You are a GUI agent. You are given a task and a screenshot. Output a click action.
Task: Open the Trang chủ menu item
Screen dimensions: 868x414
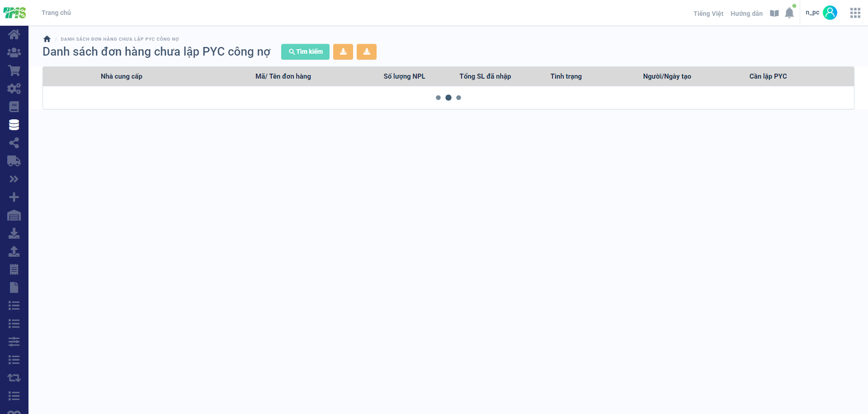[56, 13]
